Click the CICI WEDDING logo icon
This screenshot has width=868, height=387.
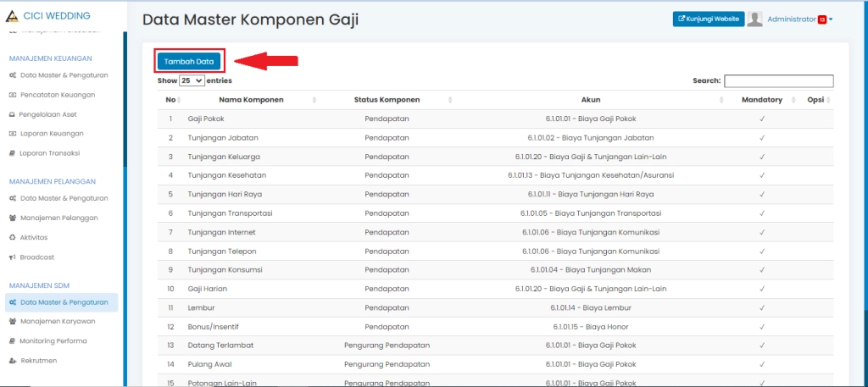(x=11, y=16)
